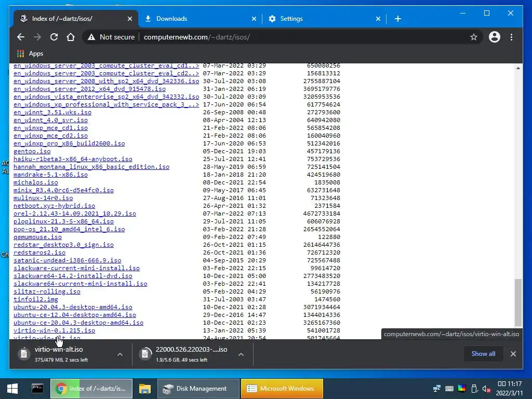Click hannah_montana_linux_x86_basic_edition.iso
The height and width of the screenshot is (399, 532).
91,167
